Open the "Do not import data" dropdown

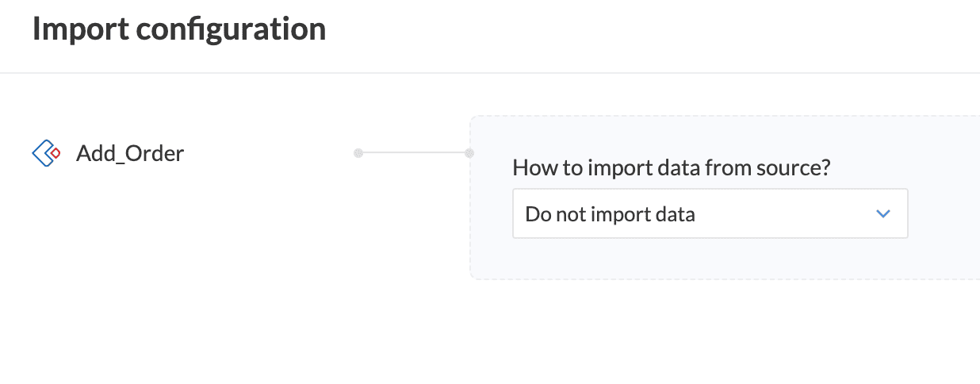point(710,213)
